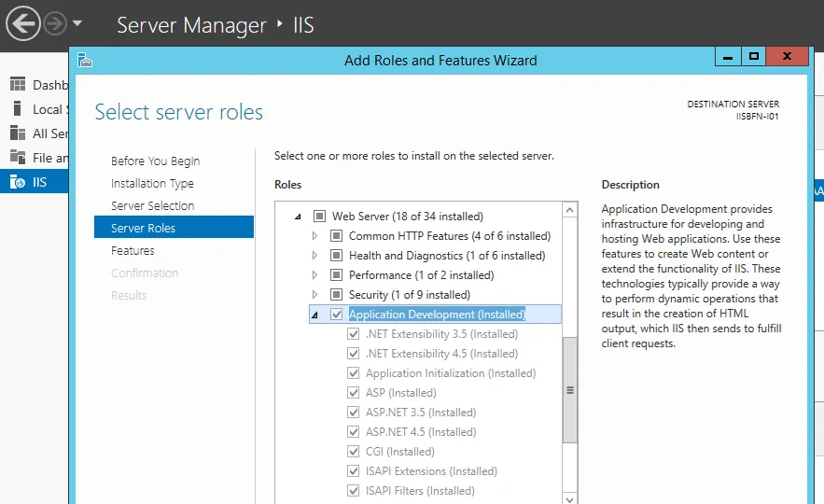Click the Local Server icon in sidebar

pyautogui.click(x=18, y=109)
